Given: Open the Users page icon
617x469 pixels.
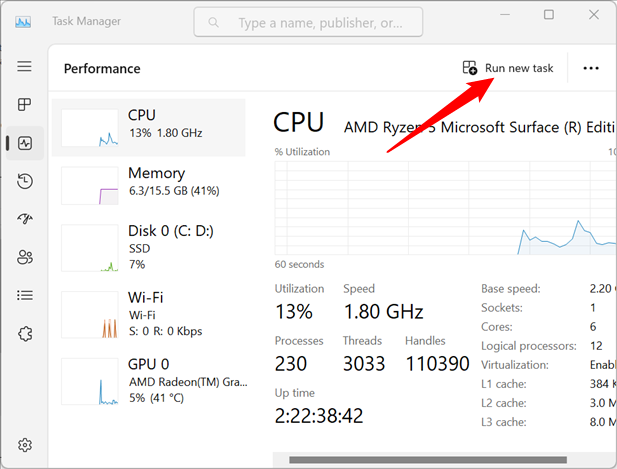Looking at the screenshot, I should (25, 257).
